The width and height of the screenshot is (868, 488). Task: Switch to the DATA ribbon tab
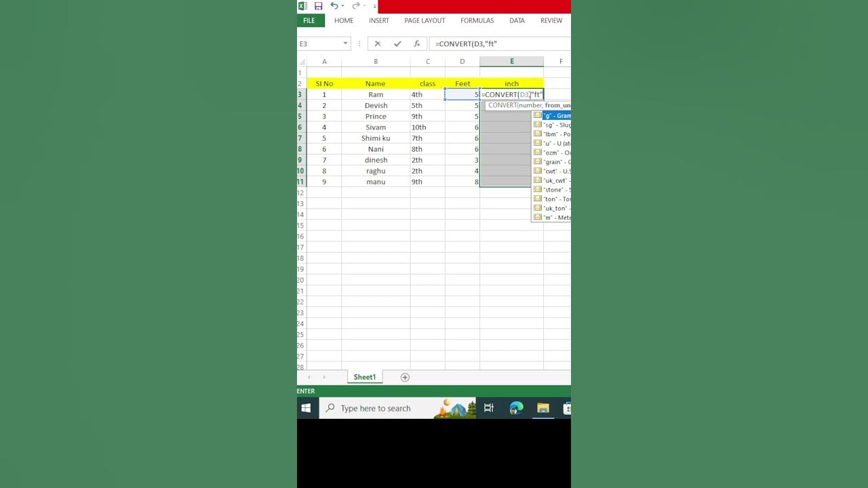[x=517, y=21]
